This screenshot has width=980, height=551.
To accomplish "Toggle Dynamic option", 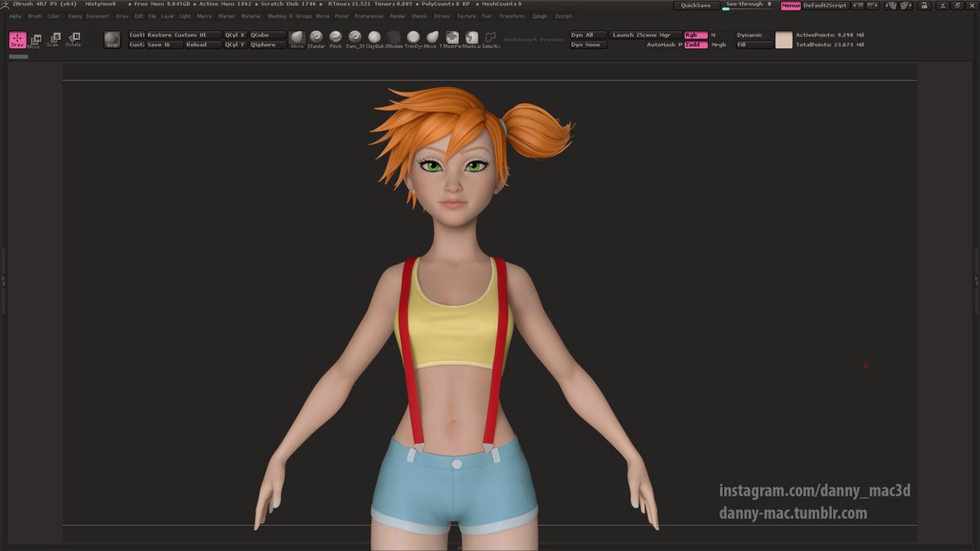I will pos(750,35).
